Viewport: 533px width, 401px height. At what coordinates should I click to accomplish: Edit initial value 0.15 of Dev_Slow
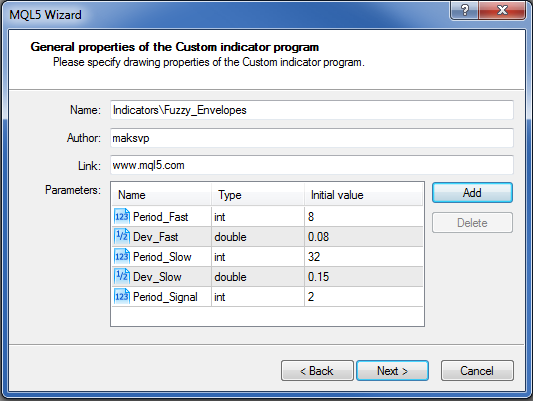364,277
